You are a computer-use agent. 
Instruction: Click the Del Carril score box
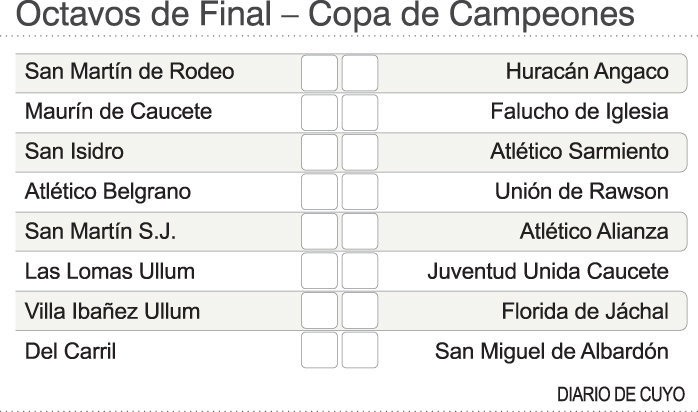click(x=319, y=351)
